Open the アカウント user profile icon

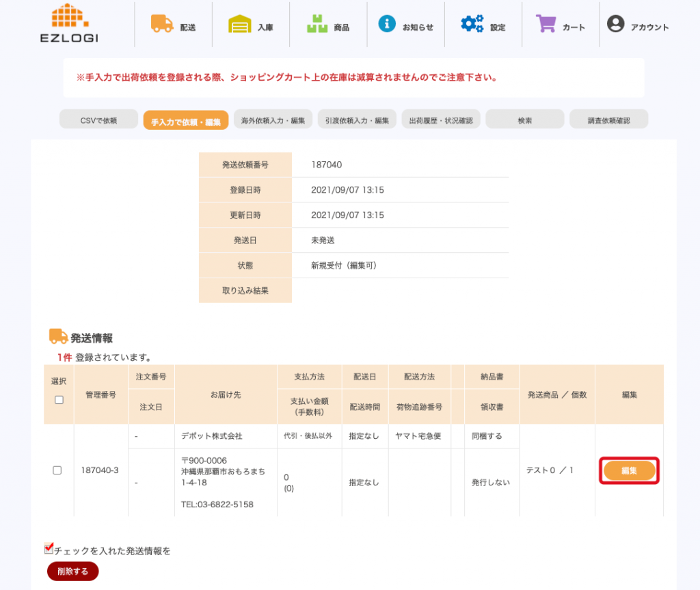pyautogui.click(x=616, y=24)
